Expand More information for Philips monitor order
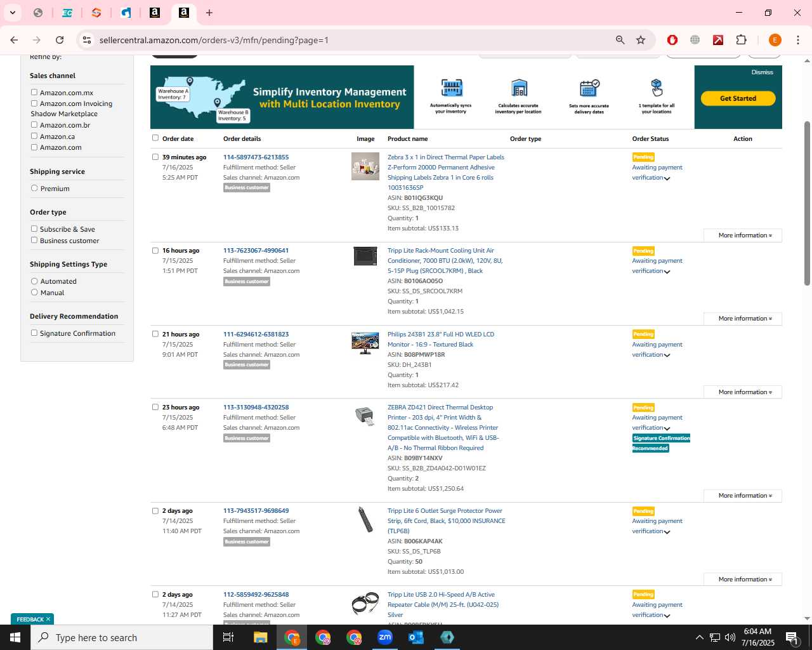812x650 pixels. 743,392
